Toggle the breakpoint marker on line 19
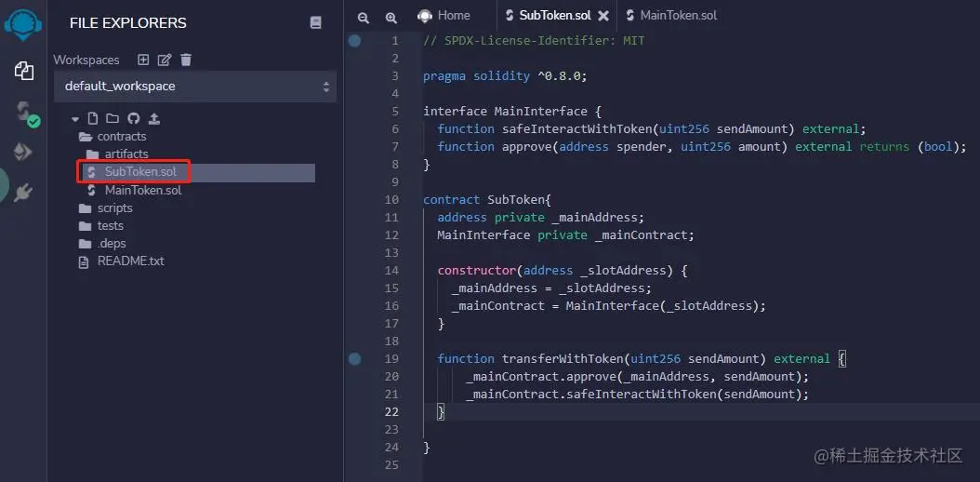The image size is (980, 482). click(x=355, y=359)
